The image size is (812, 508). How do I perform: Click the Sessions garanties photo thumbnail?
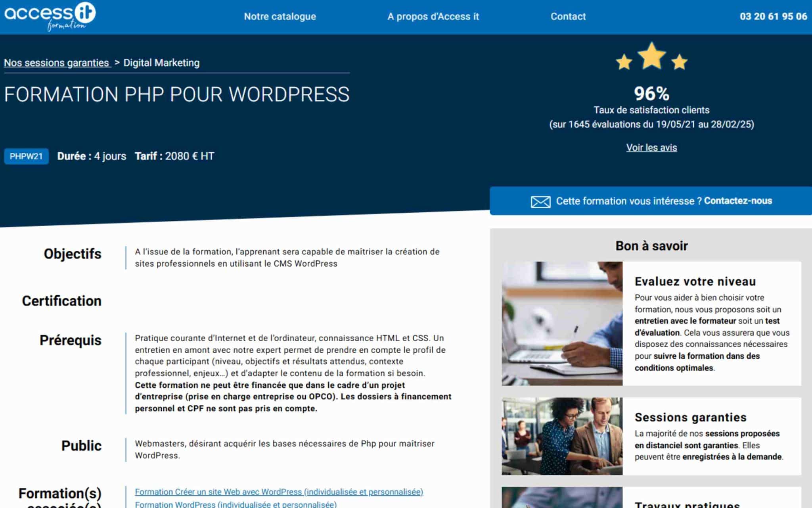click(562, 436)
